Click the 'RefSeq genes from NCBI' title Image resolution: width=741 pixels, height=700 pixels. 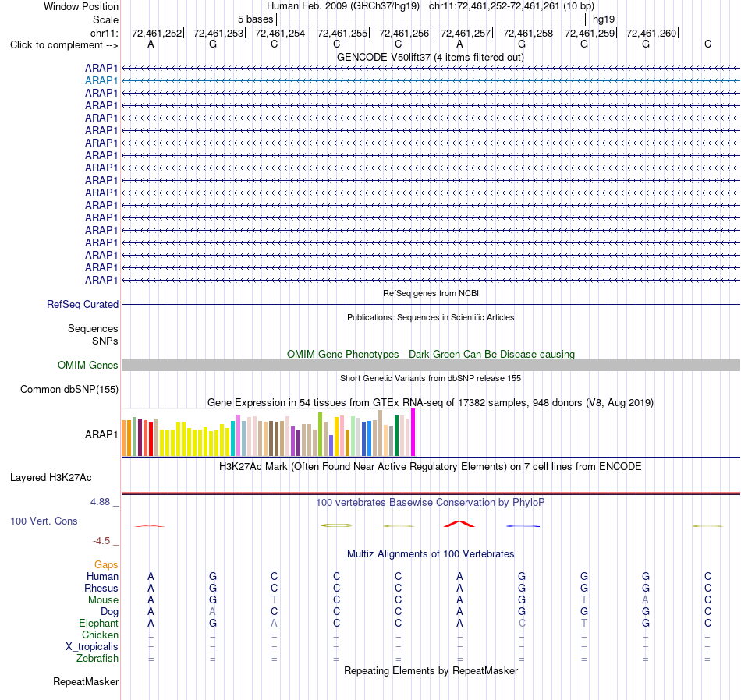tap(431, 293)
